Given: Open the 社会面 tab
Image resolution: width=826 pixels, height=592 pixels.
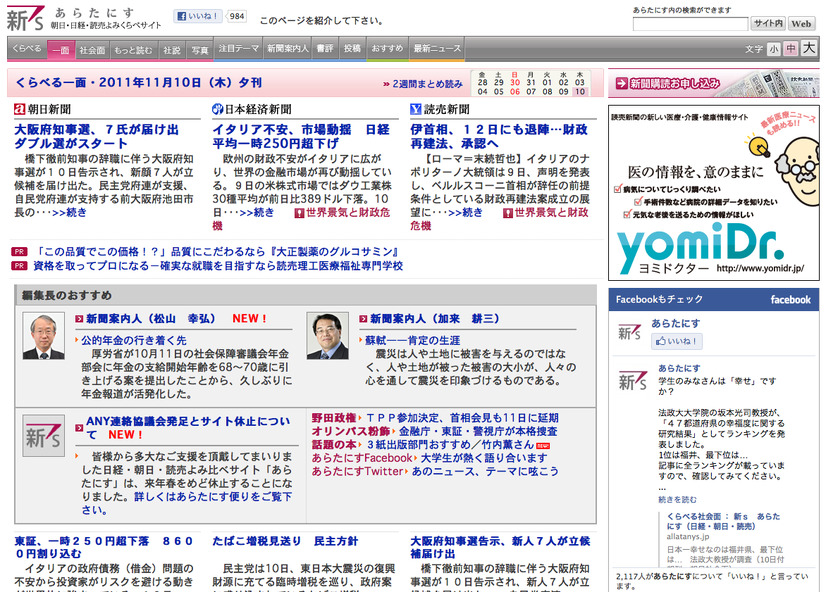Looking at the screenshot, I should (x=92, y=50).
